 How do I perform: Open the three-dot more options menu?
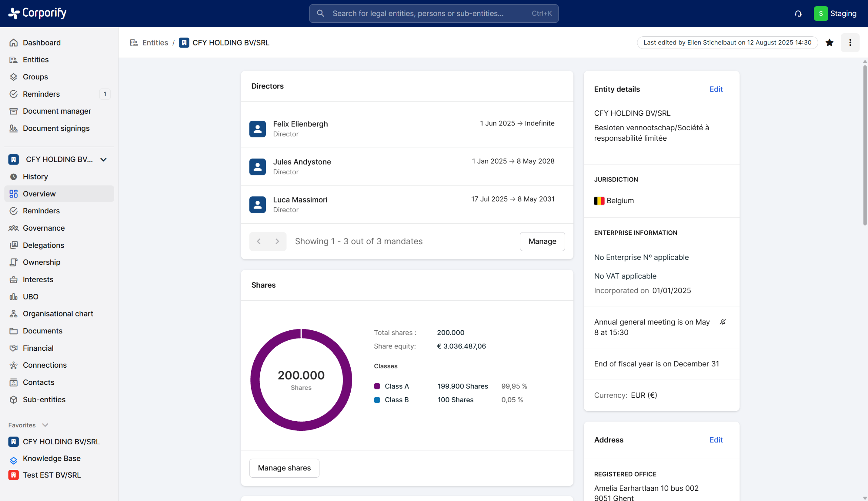click(850, 43)
